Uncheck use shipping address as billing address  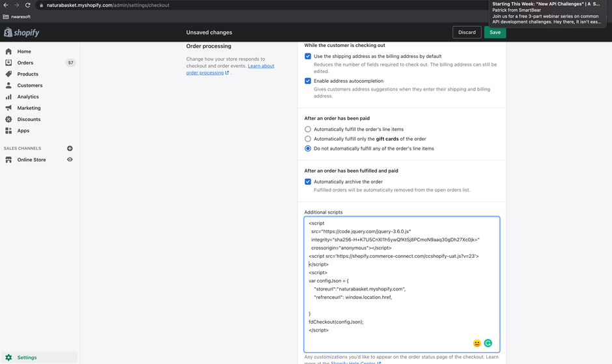pos(308,57)
